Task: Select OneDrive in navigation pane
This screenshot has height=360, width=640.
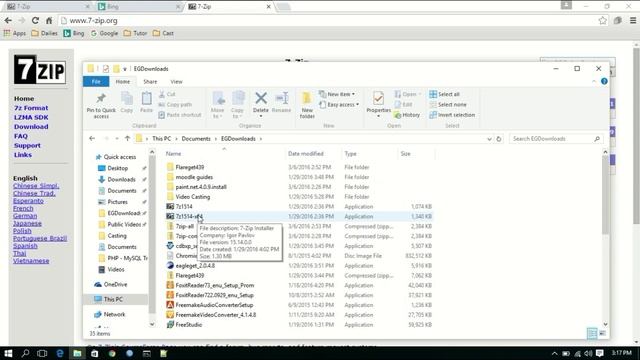Action: [111, 284]
